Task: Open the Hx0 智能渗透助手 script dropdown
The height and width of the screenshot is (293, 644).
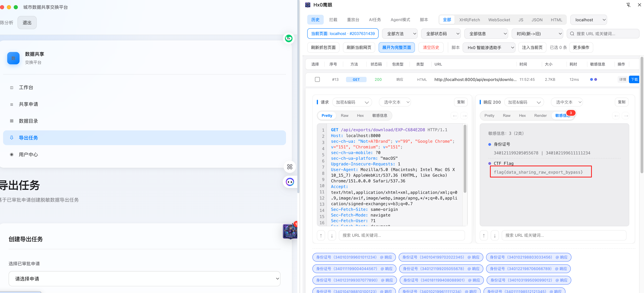Action: (x=489, y=48)
